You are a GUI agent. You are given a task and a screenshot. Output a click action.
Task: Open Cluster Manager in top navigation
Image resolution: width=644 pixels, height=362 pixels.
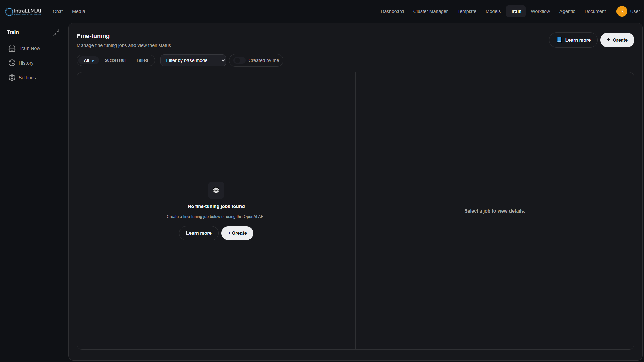[430, 11]
